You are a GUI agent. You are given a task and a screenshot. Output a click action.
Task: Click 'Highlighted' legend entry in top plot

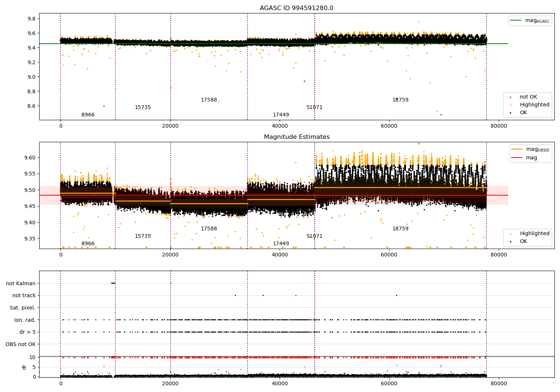coord(530,105)
